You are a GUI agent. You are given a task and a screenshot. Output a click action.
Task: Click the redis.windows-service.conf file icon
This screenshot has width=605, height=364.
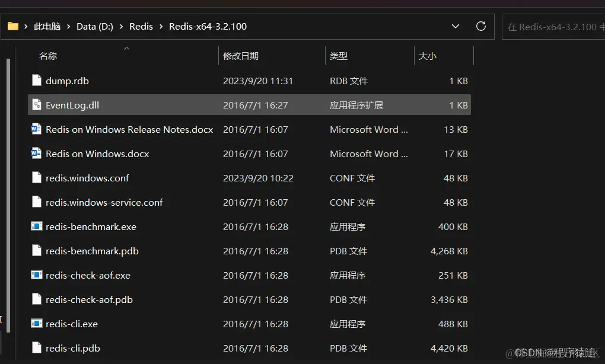[37, 202]
